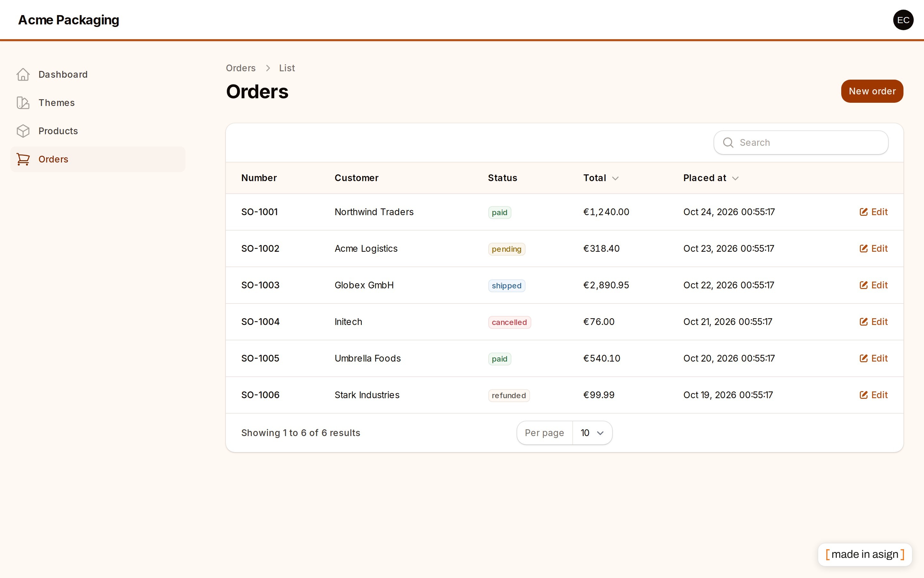Open the EC user avatar menu
The width and height of the screenshot is (924, 578).
[x=903, y=20]
